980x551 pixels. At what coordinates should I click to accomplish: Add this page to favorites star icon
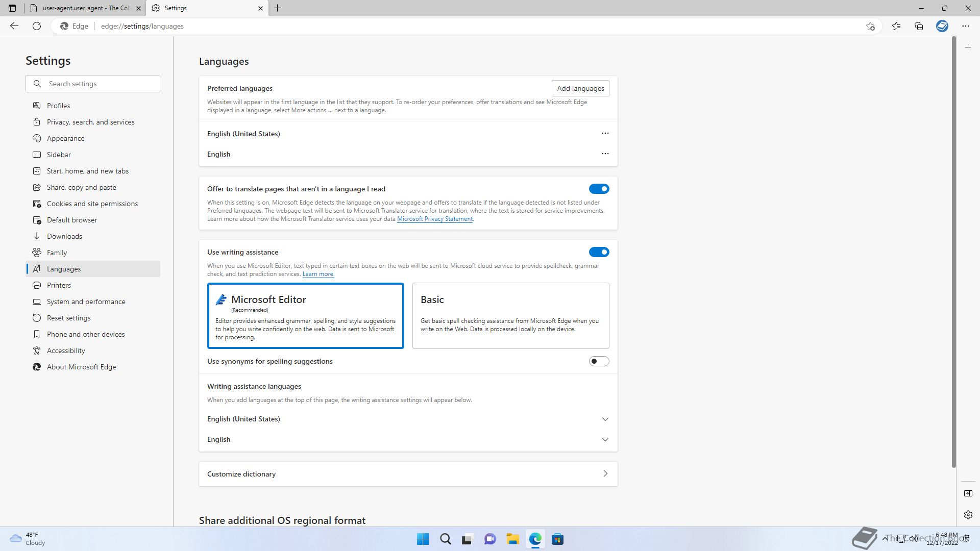pyautogui.click(x=870, y=26)
